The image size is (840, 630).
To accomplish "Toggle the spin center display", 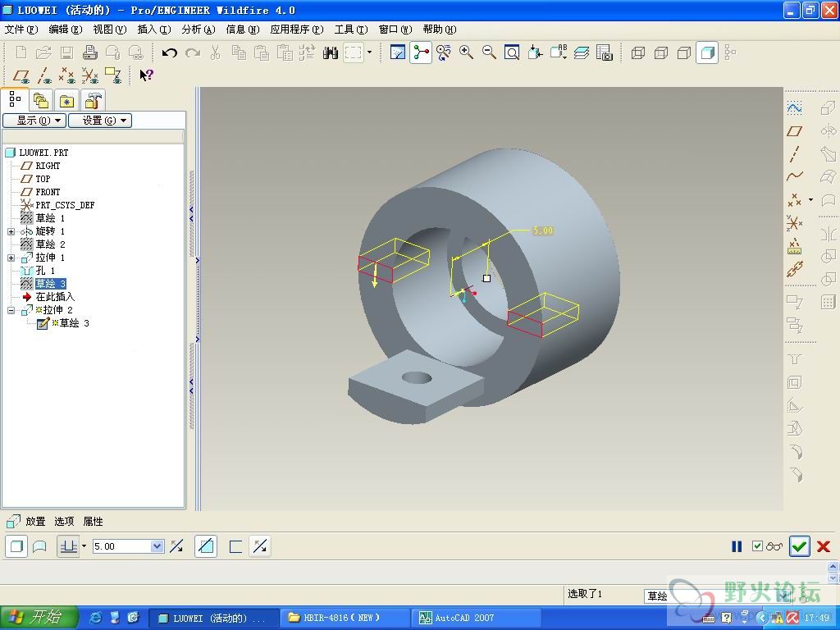I will (x=421, y=52).
